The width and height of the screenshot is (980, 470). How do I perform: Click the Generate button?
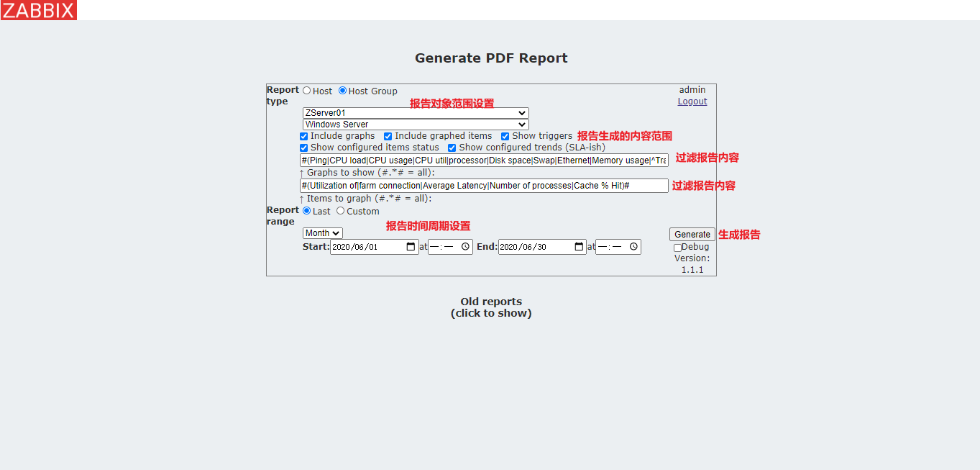click(691, 234)
